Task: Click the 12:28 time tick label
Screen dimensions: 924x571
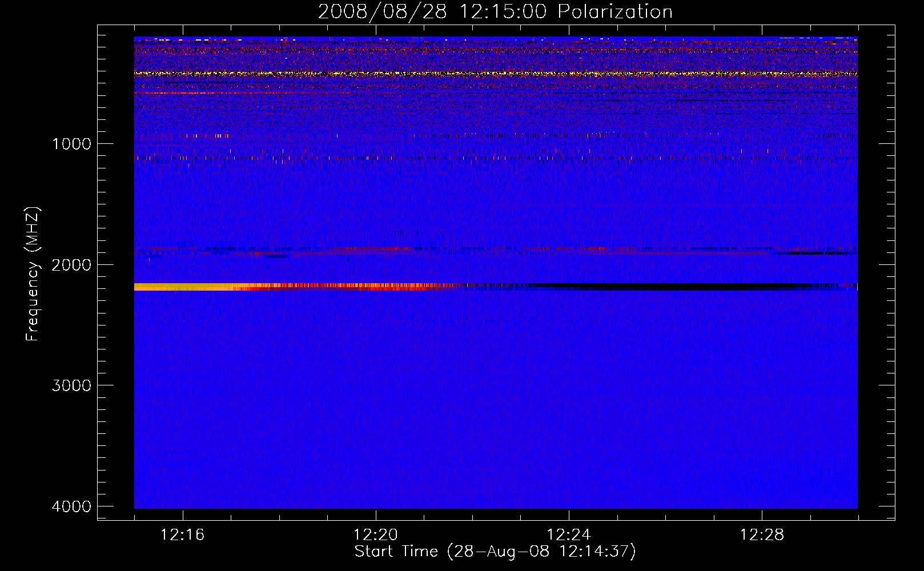Action: pos(762,534)
